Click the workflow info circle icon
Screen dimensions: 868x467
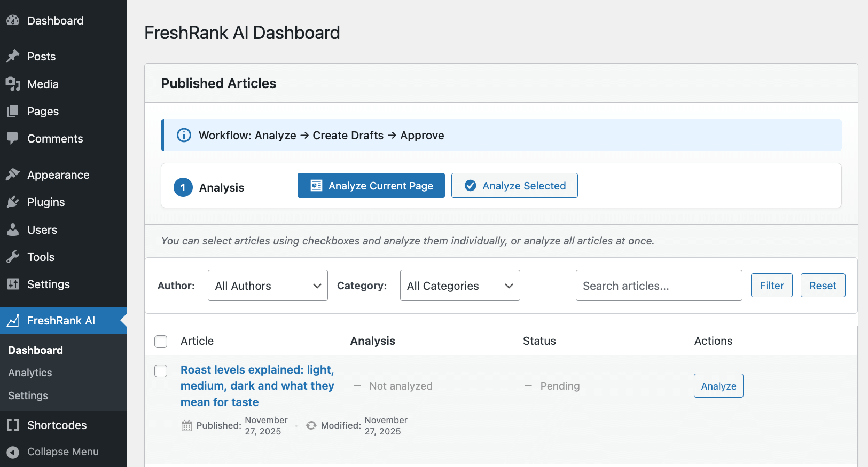(x=184, y=136)
